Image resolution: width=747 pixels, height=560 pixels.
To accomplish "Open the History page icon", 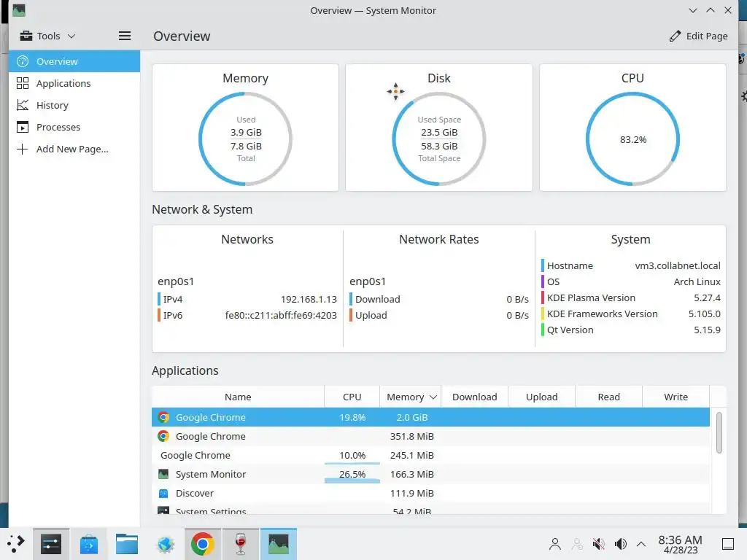I will (x=23, y=105).
